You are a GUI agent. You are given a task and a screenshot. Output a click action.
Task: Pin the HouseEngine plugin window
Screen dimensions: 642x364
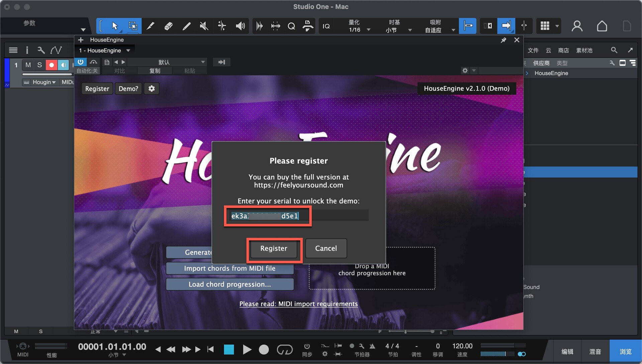pos(503,40)
